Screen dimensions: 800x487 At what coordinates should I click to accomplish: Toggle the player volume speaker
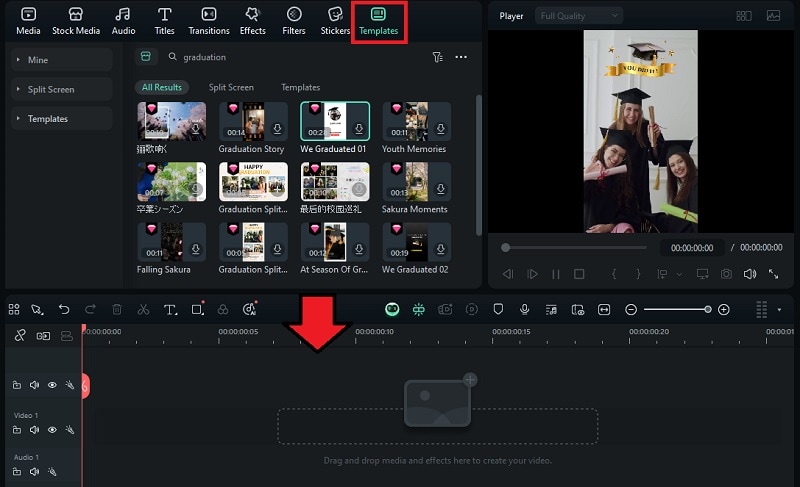tap(749, 274)
